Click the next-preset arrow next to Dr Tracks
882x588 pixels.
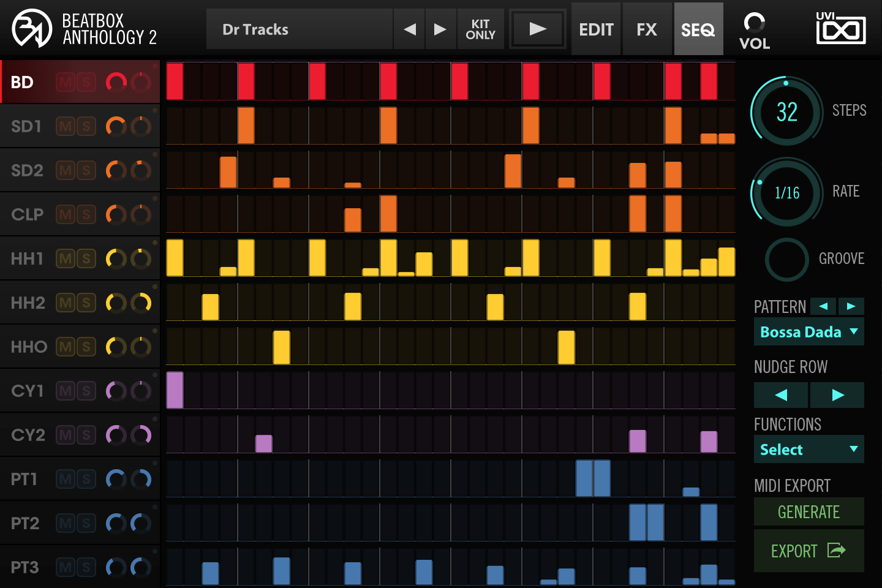[440, 28]
